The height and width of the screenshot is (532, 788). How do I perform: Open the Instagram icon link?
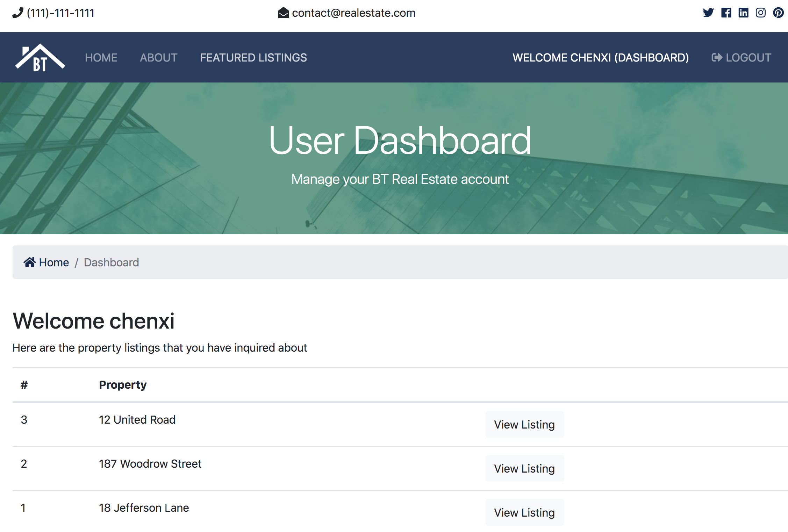pyautogui.click(x=761, y=13)
